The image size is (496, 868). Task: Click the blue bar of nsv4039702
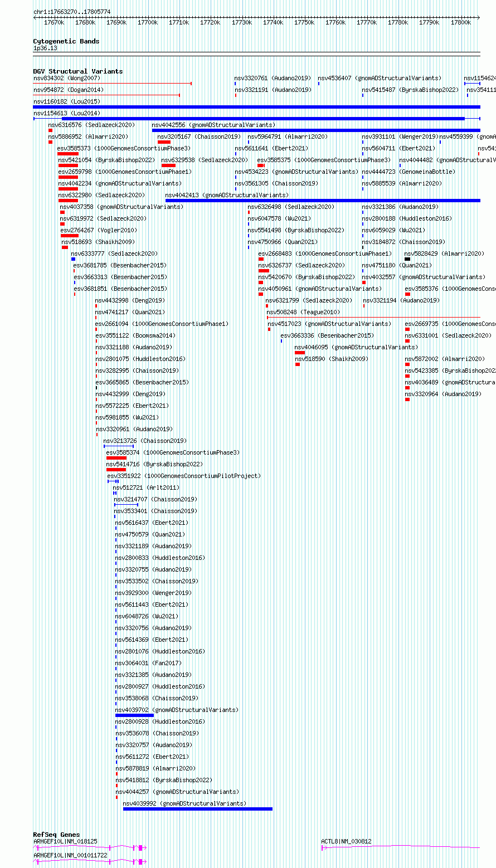pos(134,715)
